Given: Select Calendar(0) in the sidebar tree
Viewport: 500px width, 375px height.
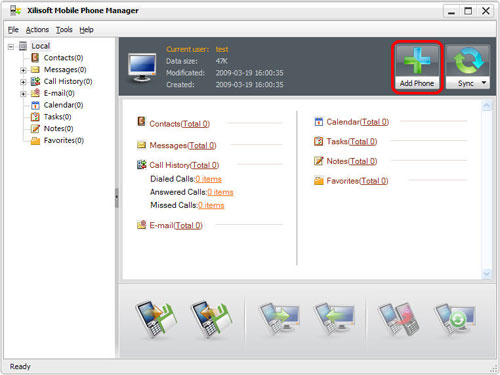Looking at the screenshot, I should click(x=63, y=105).
